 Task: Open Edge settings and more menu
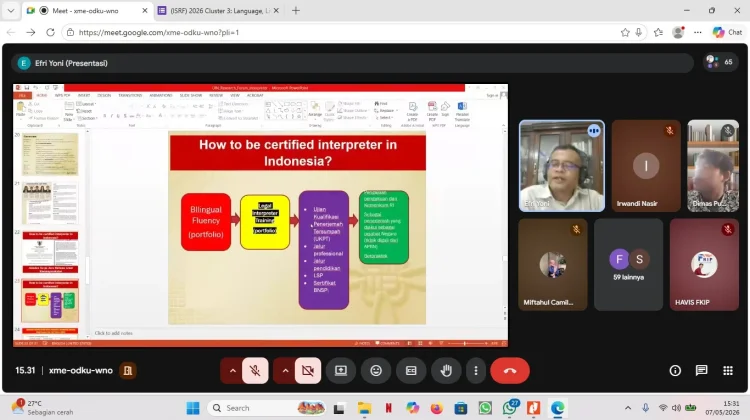[x=698, y=33]
